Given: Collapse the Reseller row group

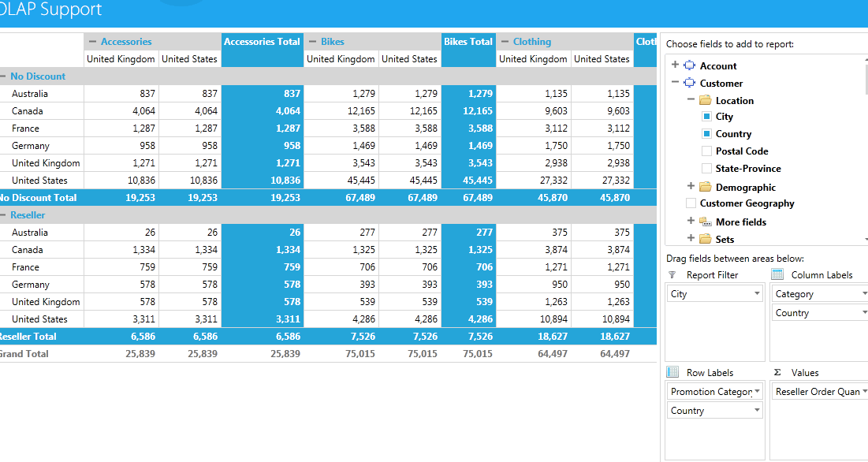Looking at the screenshot, I should pos(3,215).
